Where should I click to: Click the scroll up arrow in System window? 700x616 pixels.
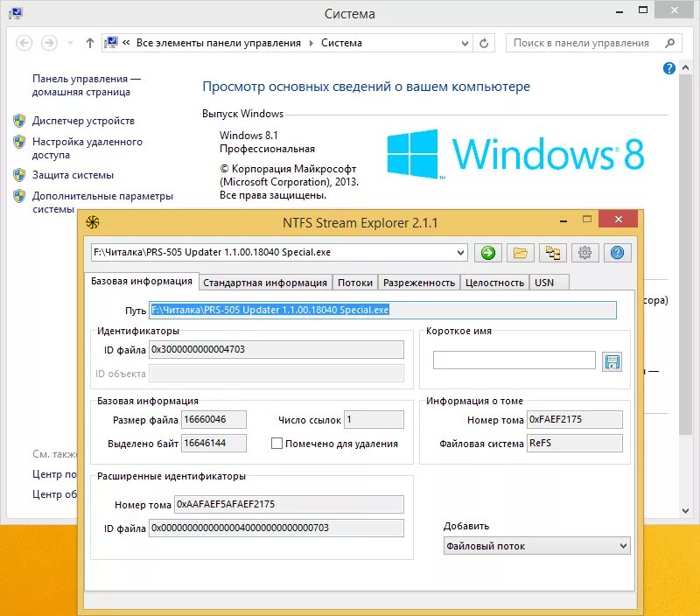(x=685, y=68)
